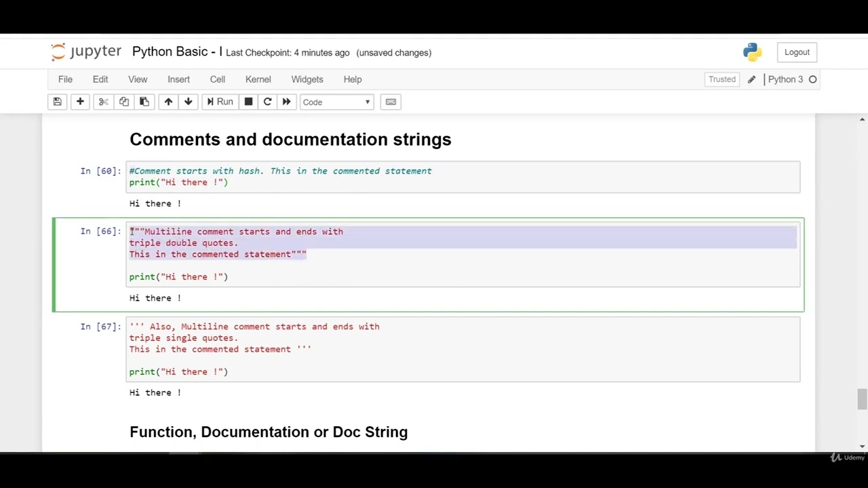Open command palette keyboard icon
868x488 pixels.
point(391,102)
